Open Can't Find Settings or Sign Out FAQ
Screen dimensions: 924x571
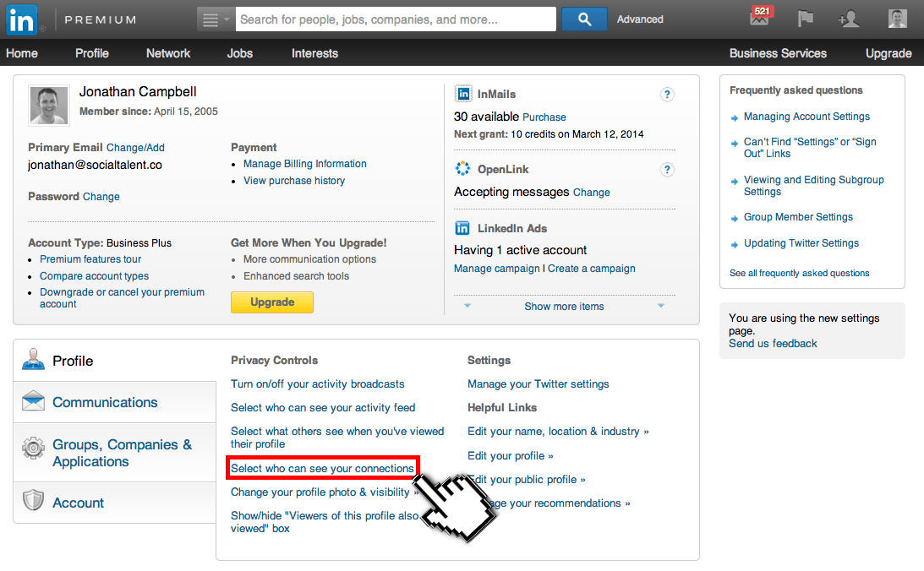tap(810, 147)
